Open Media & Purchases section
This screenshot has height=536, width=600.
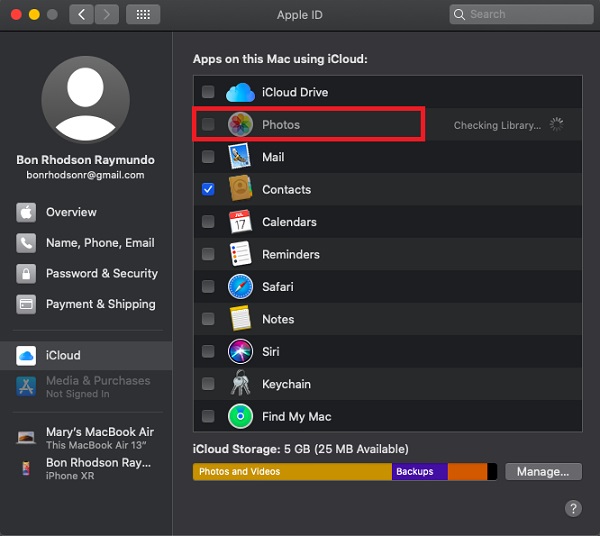tap(86, 386)
